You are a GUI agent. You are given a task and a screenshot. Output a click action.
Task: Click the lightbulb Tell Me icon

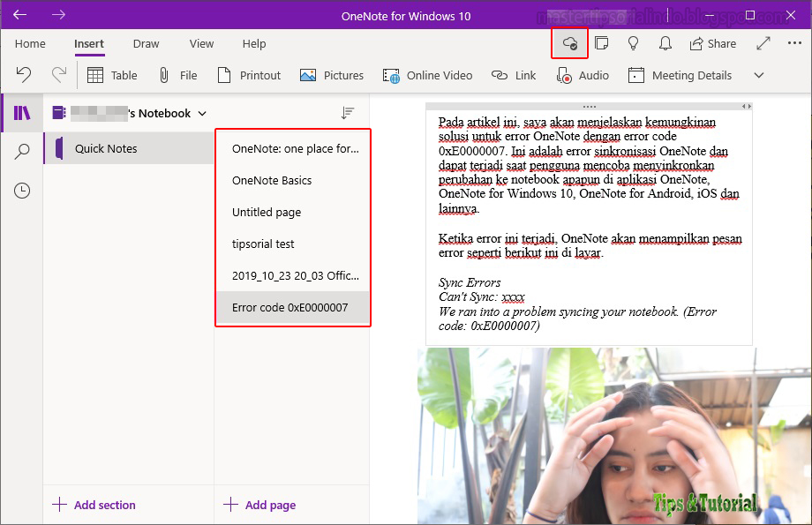[x=633, y=42]
